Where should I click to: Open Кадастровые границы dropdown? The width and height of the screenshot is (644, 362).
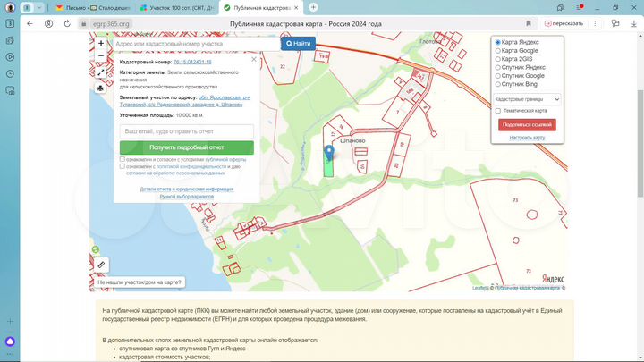click(x=527, y=99)
